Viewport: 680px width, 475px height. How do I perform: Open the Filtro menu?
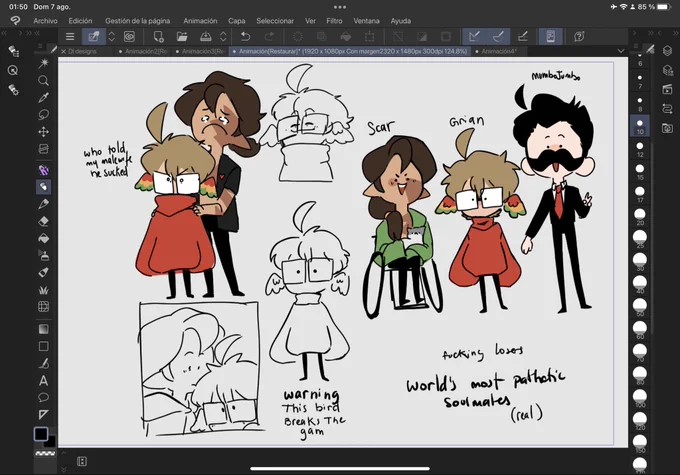pos(334,21)
